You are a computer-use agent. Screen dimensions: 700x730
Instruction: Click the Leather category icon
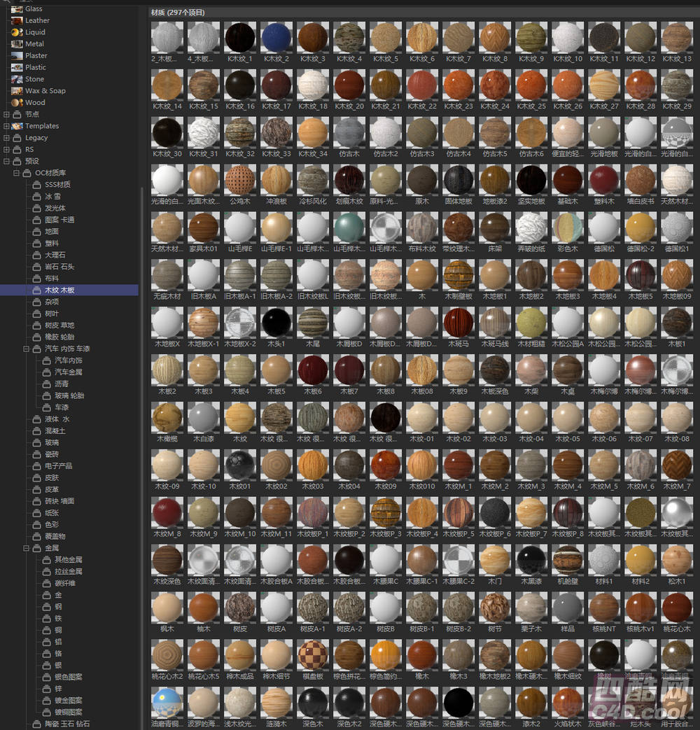pos(17,20)
